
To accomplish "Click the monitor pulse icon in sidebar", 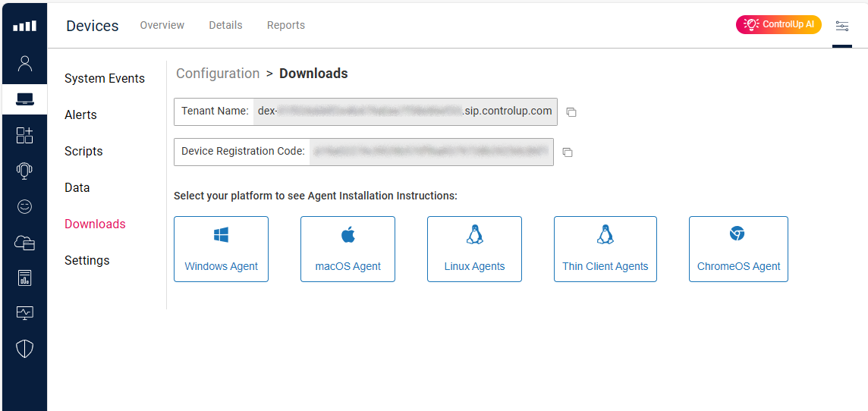I will pos(24,312).
